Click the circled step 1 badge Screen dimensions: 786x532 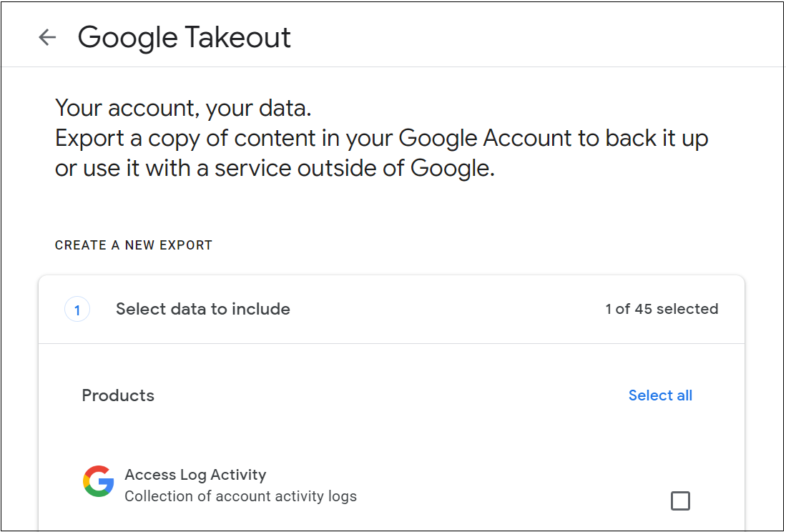(77, 308)
